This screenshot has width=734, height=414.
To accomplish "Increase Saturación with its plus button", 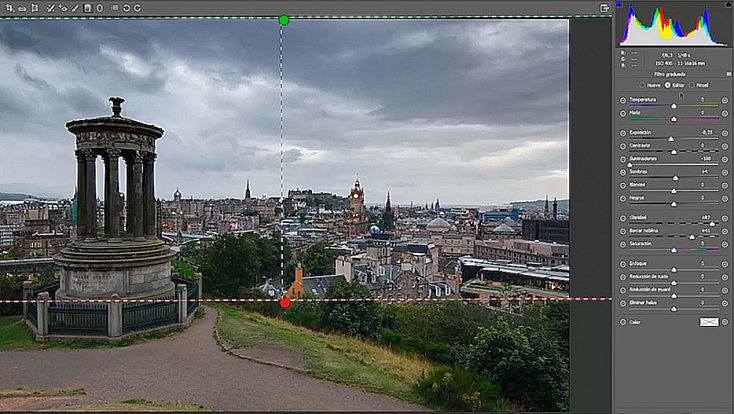I will point(725,244).
